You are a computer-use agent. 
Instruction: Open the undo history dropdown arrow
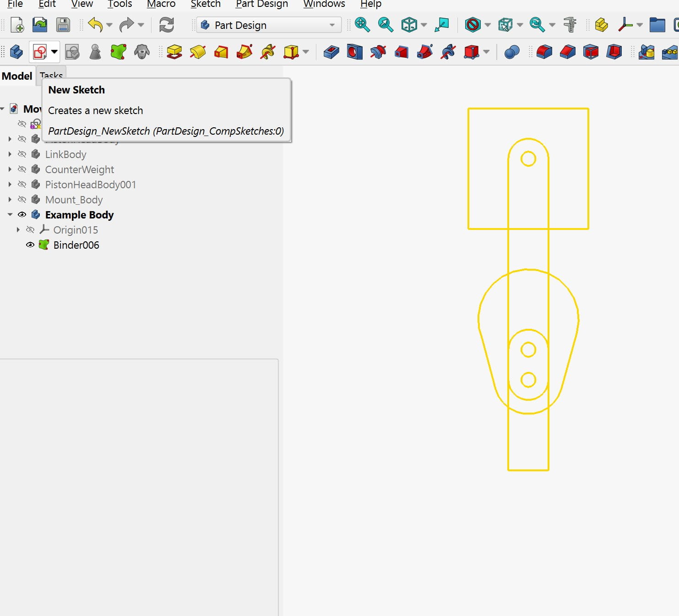(109, 25)
